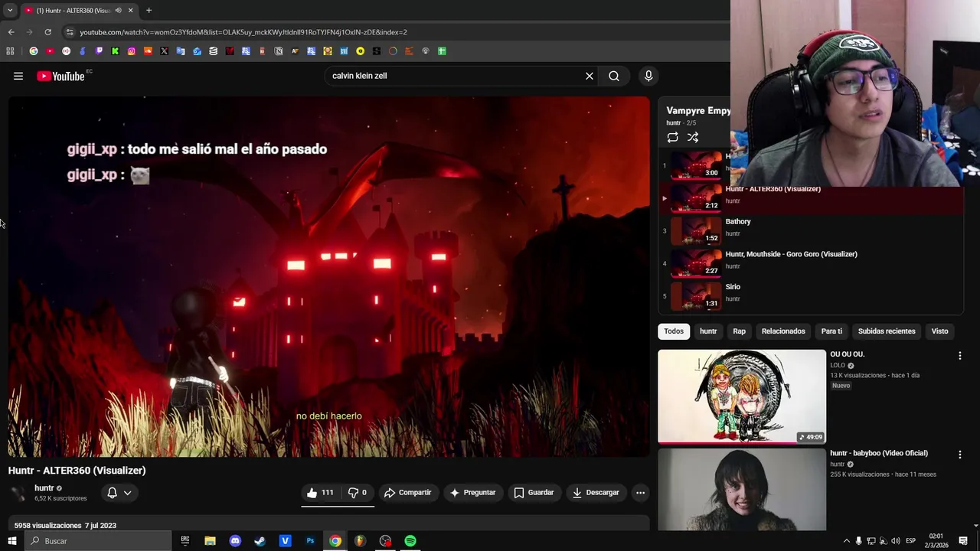Screen dimensions: 980x551
Task: Open the huntr channel name link
Action: (x=44, y=487)
